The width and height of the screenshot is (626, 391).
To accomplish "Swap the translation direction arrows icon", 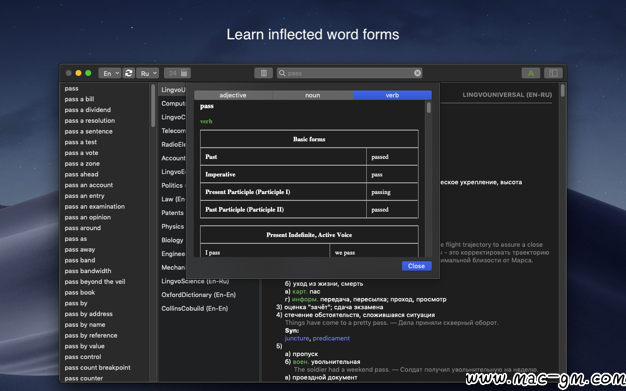I will pyautogui.click(x=129, y=73).
